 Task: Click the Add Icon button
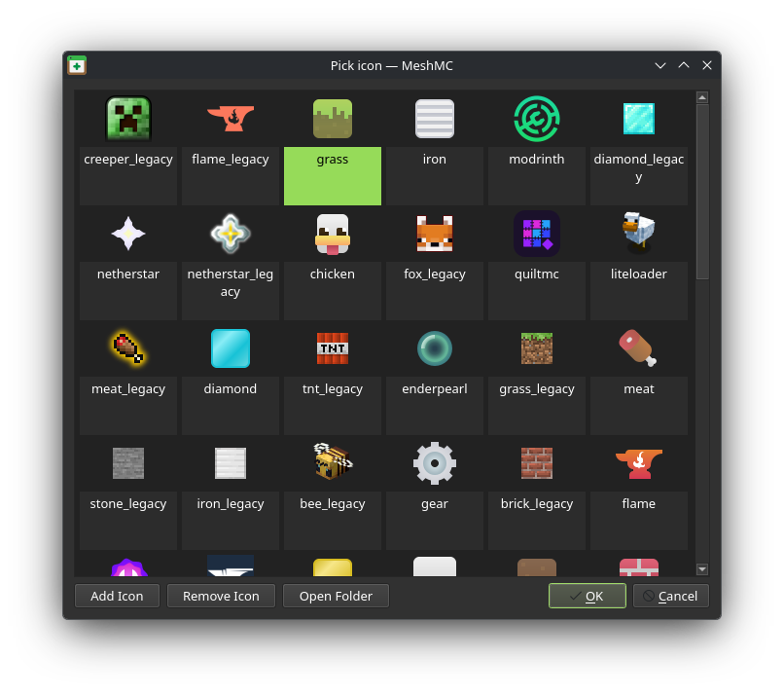pos(117,596)
